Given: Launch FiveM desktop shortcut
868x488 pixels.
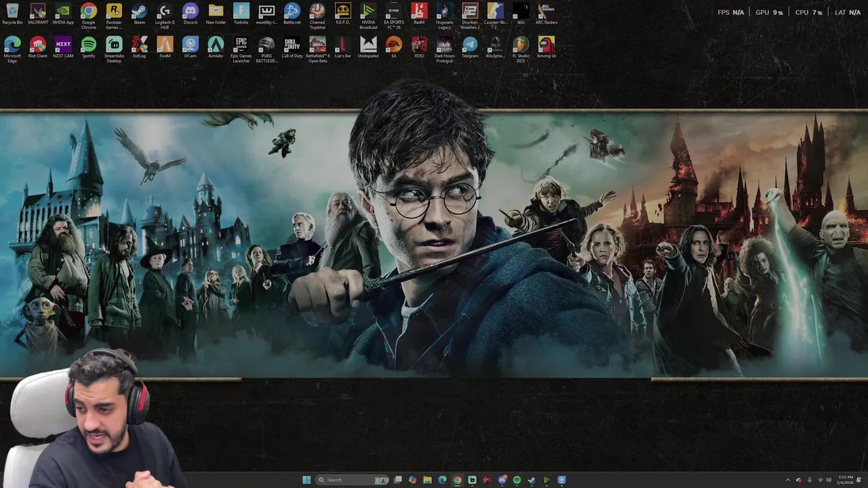Looking at the screenshot, I should click(x=165, y=47).
